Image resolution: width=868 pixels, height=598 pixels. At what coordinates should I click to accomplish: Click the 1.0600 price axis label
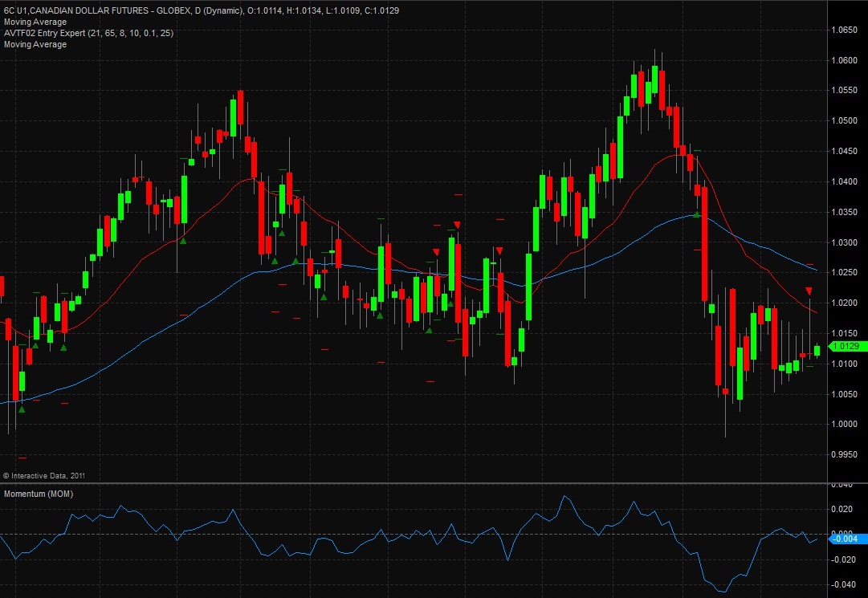pos(845,60)
